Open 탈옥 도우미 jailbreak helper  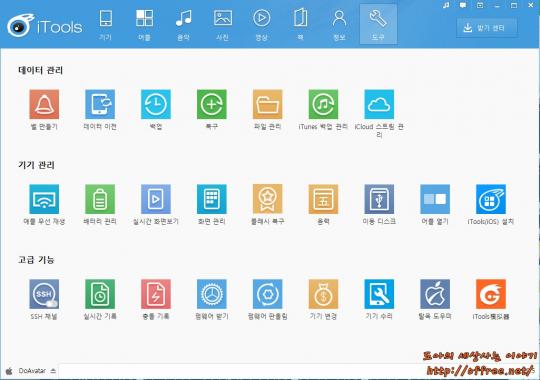tap(435, 294)
